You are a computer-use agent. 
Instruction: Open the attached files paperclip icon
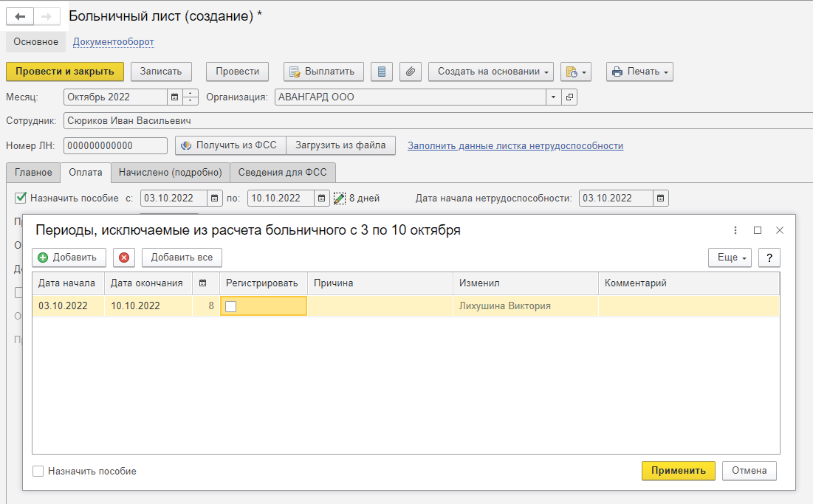(x=411, y=72)
